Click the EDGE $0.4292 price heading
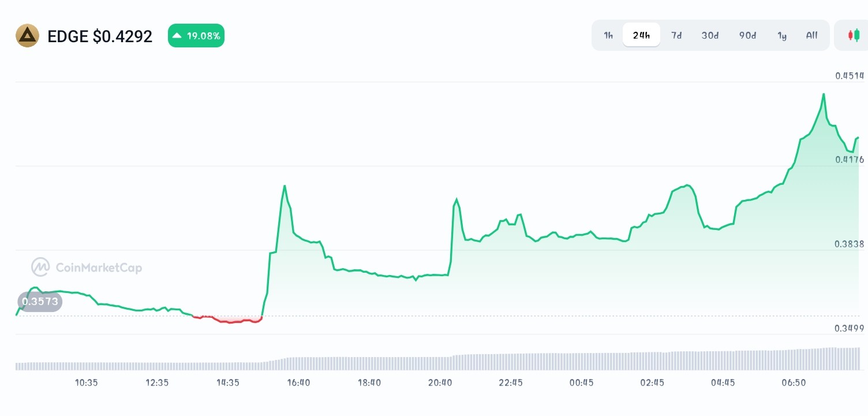Screen dimensions: 868x416 tap(100, 36)
